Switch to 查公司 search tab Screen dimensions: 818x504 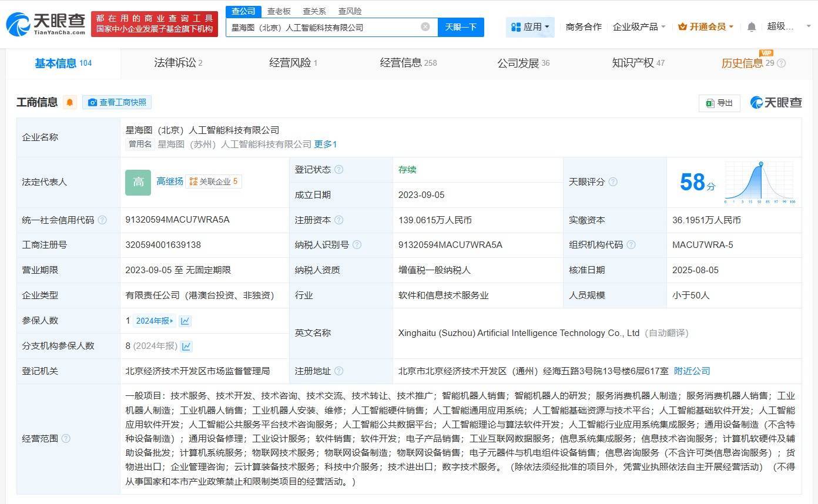(x=243, y=11)
